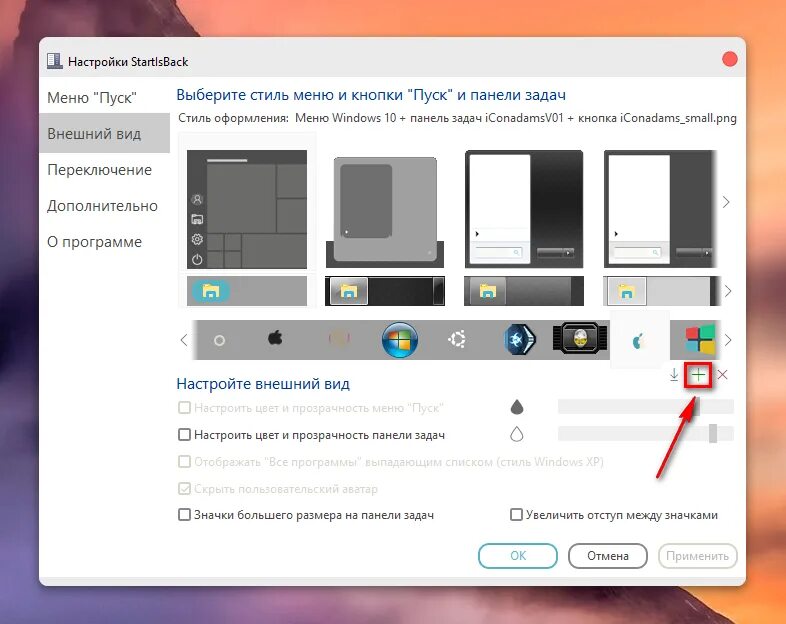
Task: Show next start buttons with right chevron
Action: (x=728, y=340)
